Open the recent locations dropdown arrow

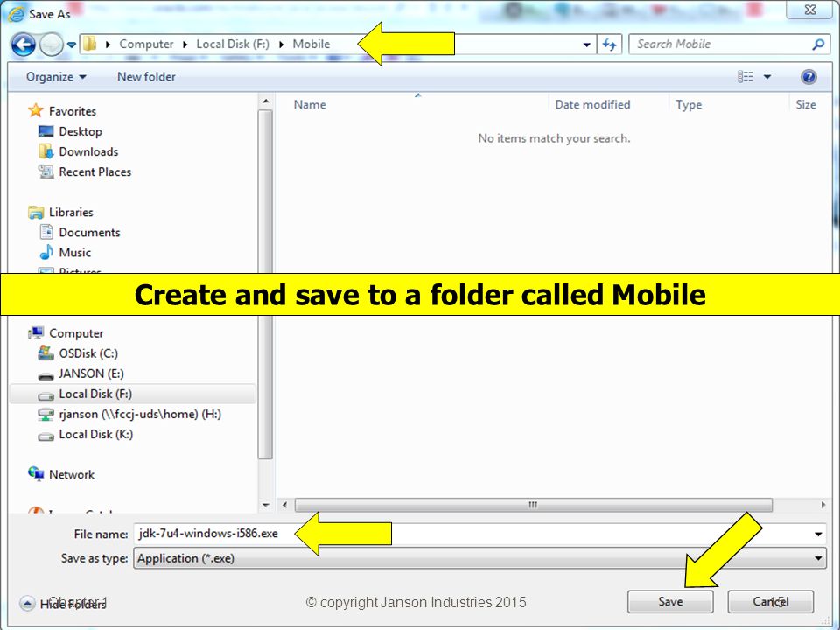coord(71,45)
